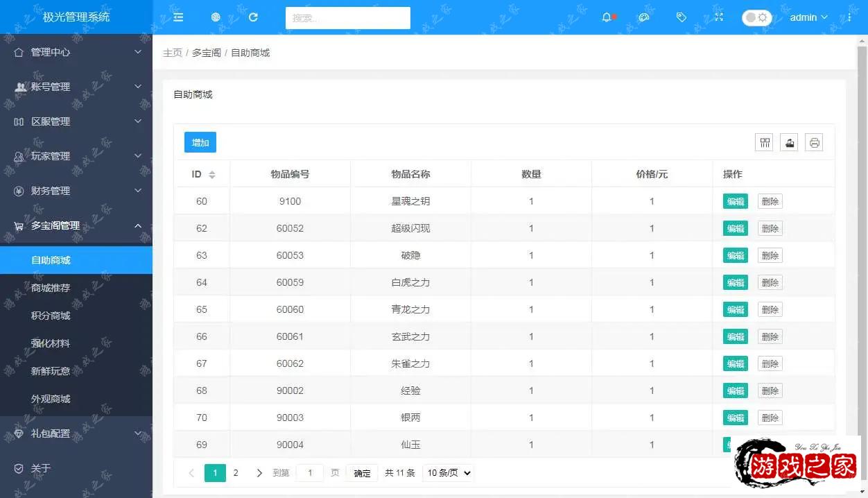The height and width of the screenshot is (498, 868).
Task: Click the blue 增加 button
Action: click(x=200, y=142)
